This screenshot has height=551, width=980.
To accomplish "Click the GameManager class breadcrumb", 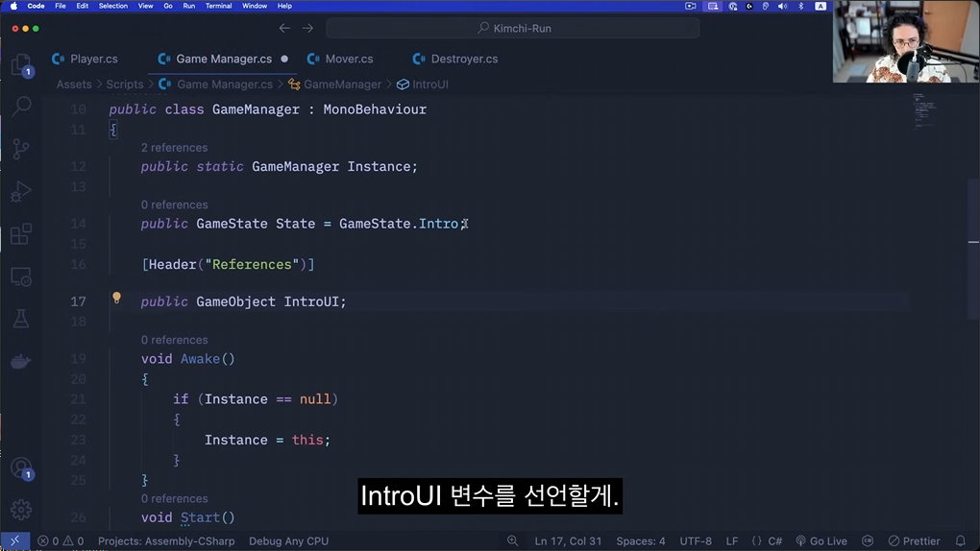I will pos(335,84).
